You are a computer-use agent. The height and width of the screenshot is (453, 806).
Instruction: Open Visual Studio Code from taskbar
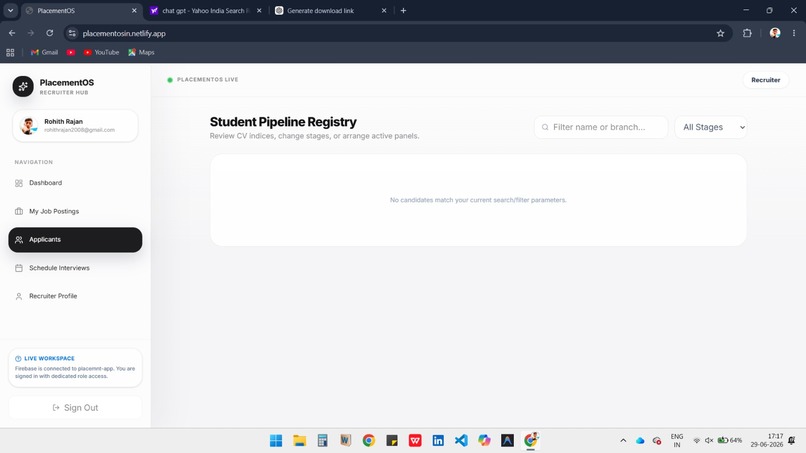[x=461, y=440]
